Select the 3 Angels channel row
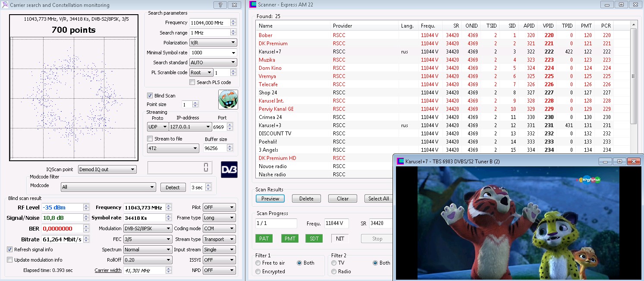This screenshot has width=644, height=281. click(x=443, y=150)
